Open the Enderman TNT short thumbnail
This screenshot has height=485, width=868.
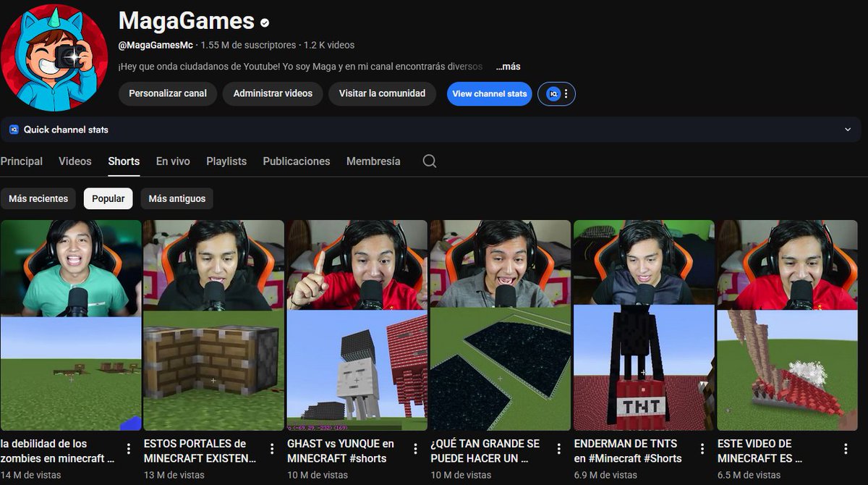(x=644, y=325)
